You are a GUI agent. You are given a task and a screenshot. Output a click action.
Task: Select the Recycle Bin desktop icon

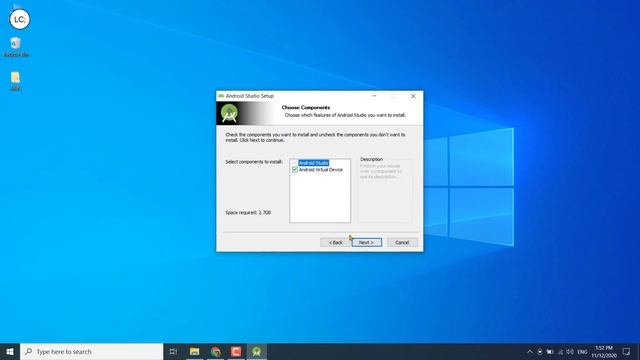click(x=16, y=47)
